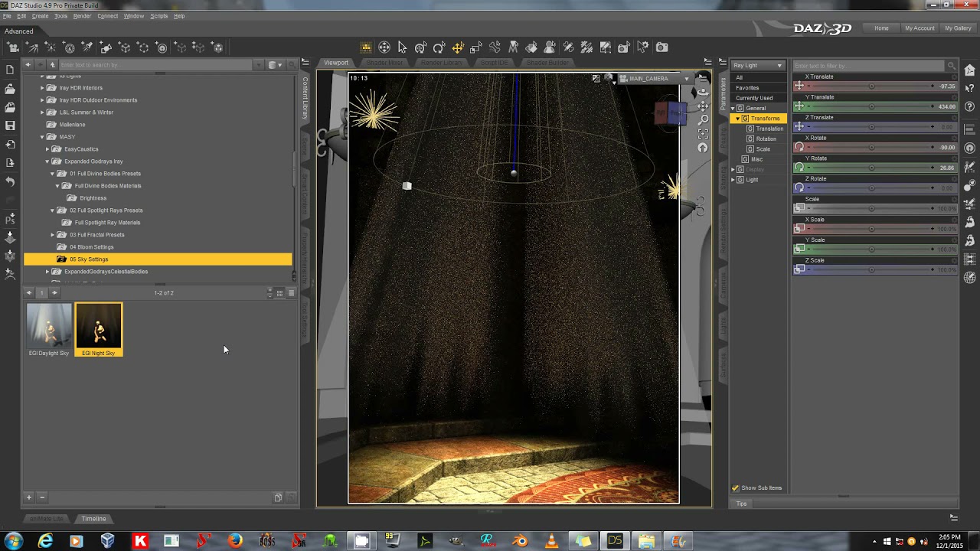Click the viewport Orbit control icon
The image size is (980, 551).
click(x=703, y=93)
